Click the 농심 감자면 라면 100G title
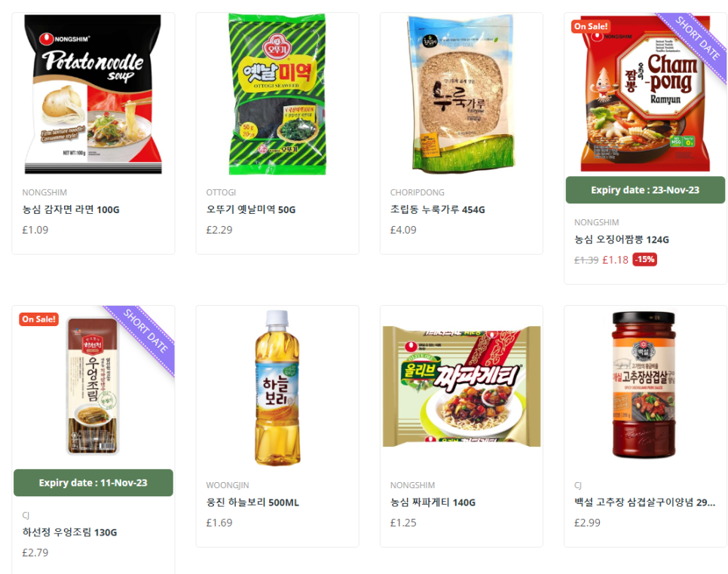 coord(71,209)
